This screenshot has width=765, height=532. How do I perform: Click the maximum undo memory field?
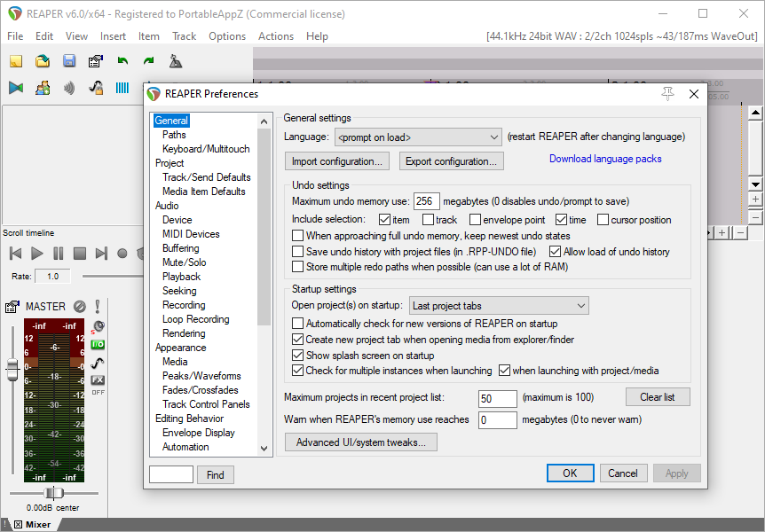(426, 201)
